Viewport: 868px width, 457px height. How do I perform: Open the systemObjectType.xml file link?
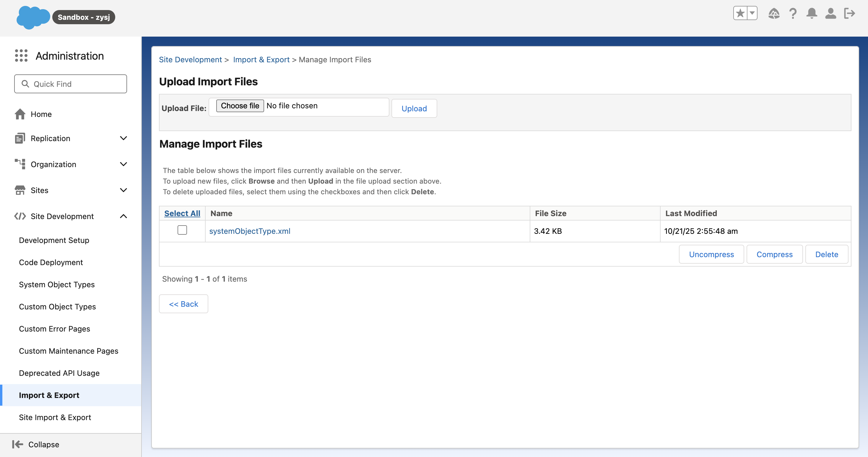pyautogui.click(x=249, y=231)
